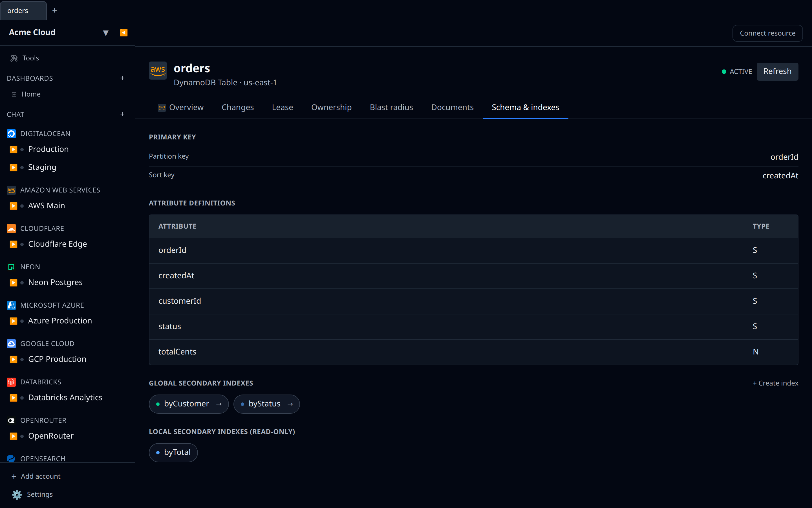Click the large AWS logo beside orders
Viewport: 812px width, 508px height.
[158, 71]
